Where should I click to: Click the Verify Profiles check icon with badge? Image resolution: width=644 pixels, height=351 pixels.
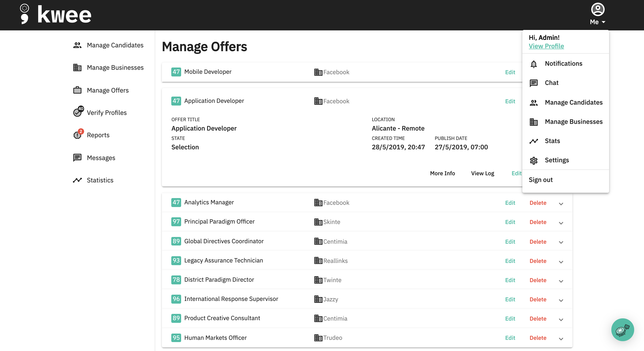(78, 112)
